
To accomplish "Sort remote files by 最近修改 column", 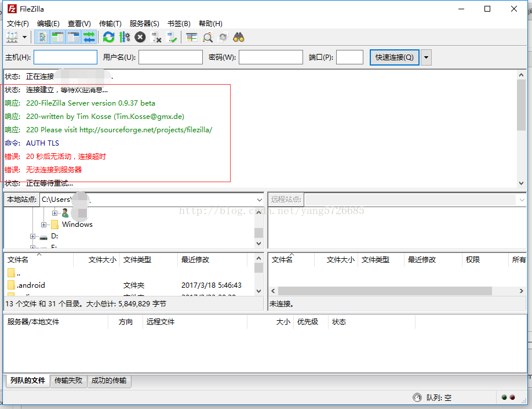I will 433,260.
